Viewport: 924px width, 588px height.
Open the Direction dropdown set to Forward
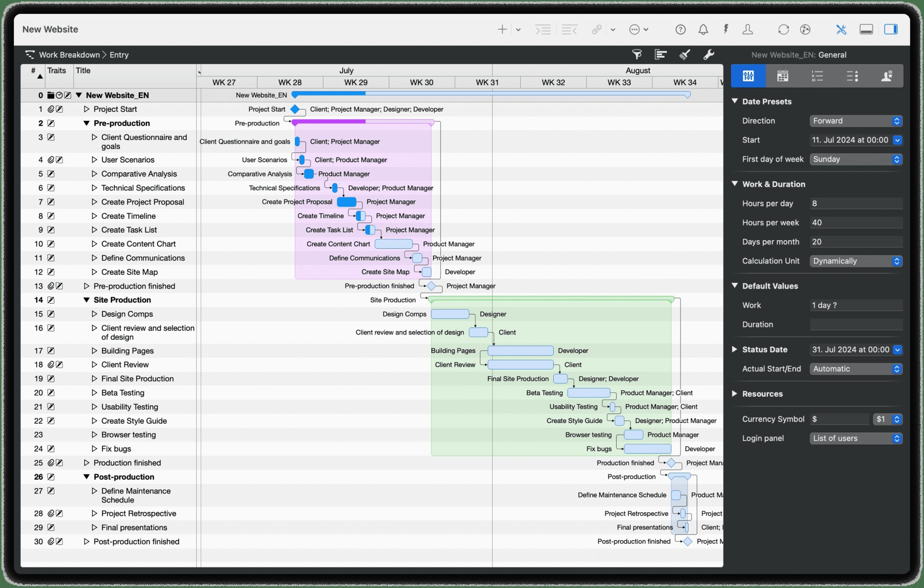point(856,121)
